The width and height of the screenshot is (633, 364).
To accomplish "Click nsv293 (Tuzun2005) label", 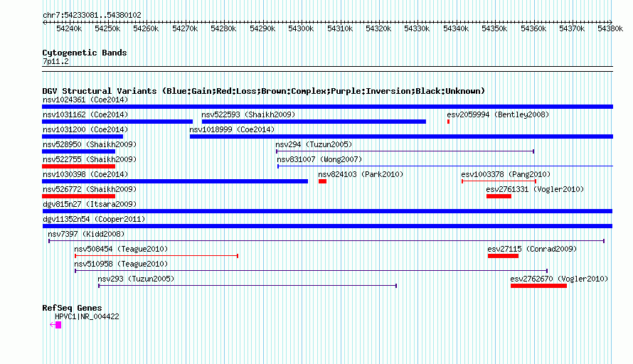I will 136,279.
